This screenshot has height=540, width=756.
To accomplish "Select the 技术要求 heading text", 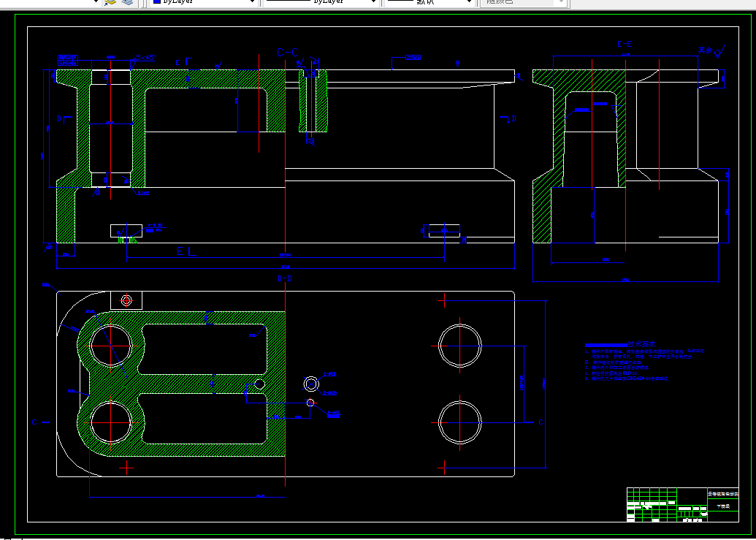I will pos(641,344).
